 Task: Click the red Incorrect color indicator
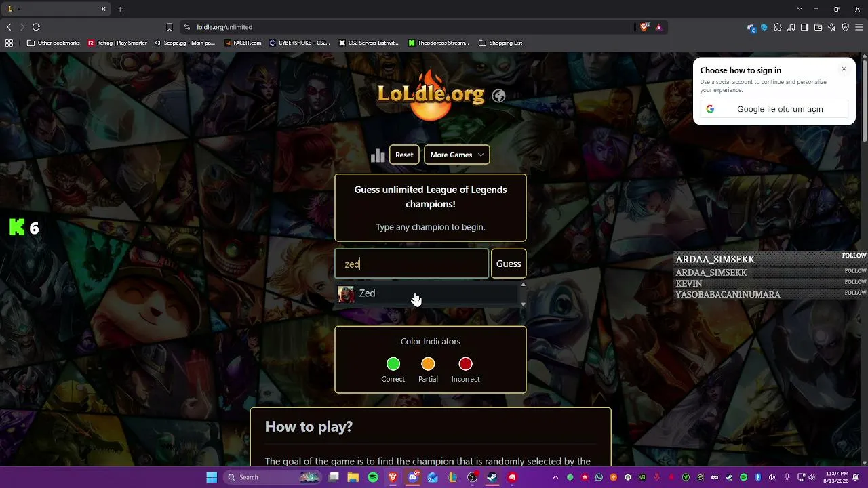465,364
